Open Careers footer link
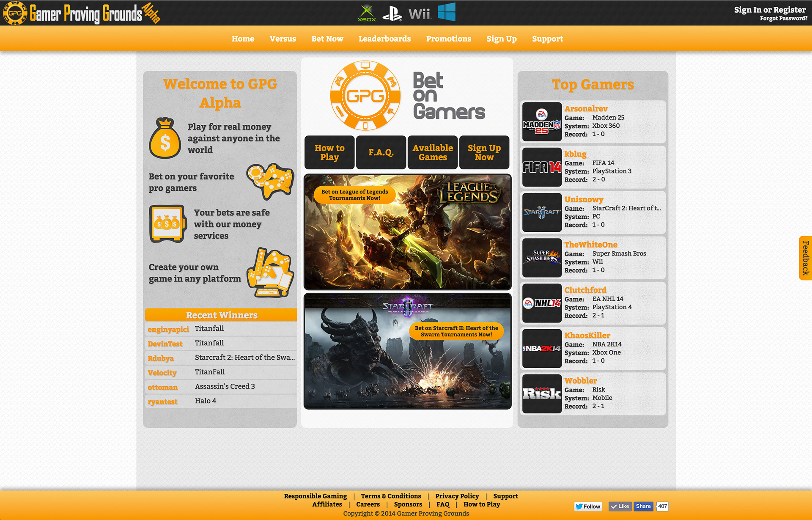 pyautogui.click(x=368, y=504)
